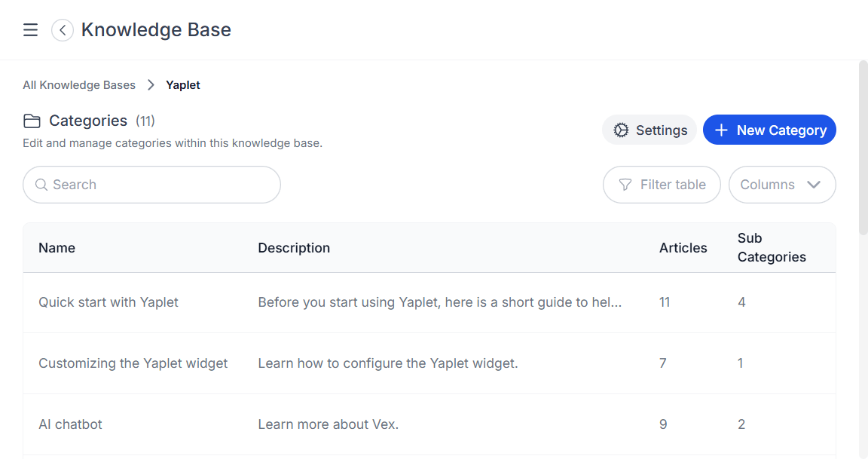Sort by the Articles column header
Viewport: 868px width, 459px height.
[683, 248]
